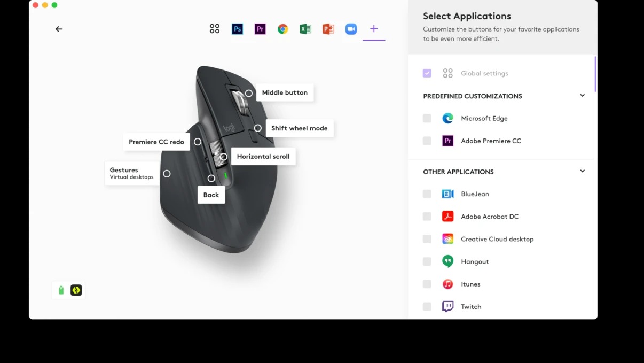The width and height of the screenshot is (644, 363).
Task: Switch to the Premiere Pro profile icon
Action: click(260, 29)
